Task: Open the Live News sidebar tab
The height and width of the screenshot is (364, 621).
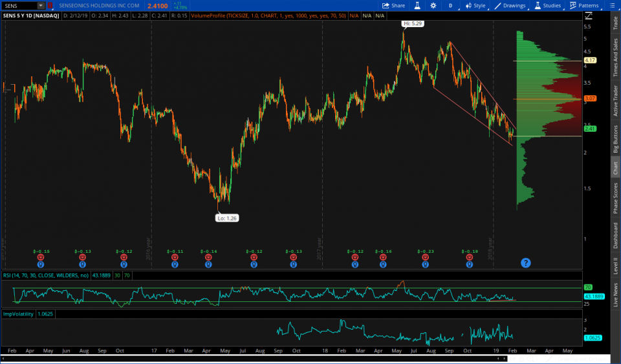Action: click(x=615, y=294)
